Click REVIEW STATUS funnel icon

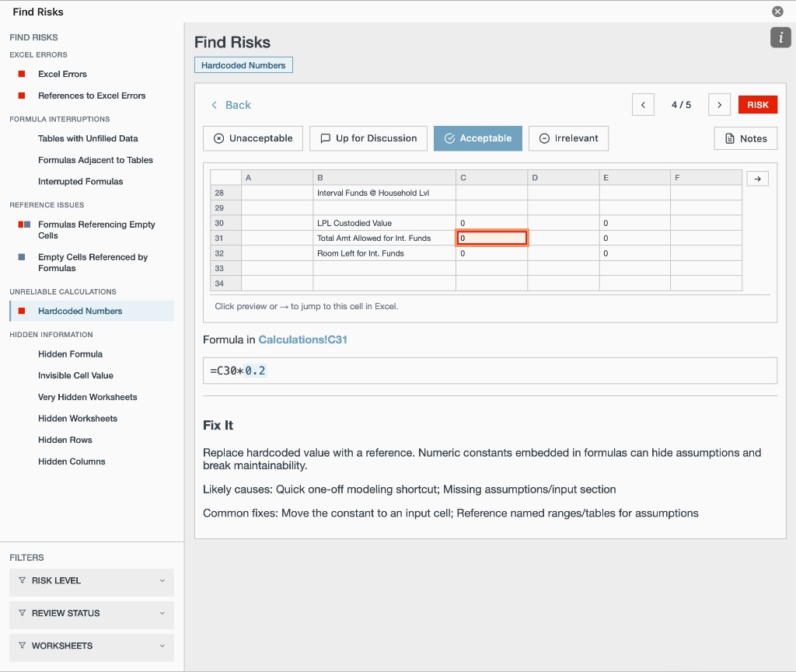pos(23,613)
